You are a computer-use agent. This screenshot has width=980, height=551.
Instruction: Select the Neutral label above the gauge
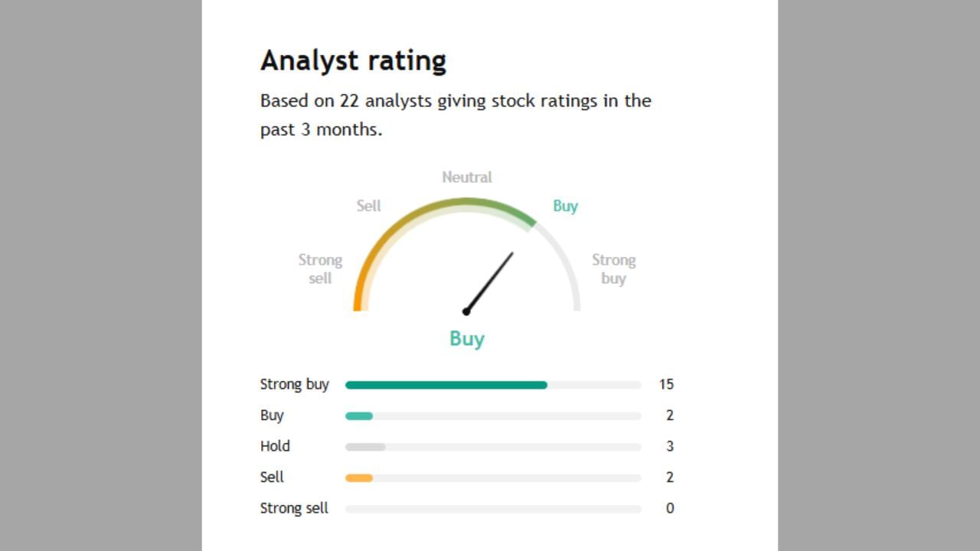[x=467, y=178]
